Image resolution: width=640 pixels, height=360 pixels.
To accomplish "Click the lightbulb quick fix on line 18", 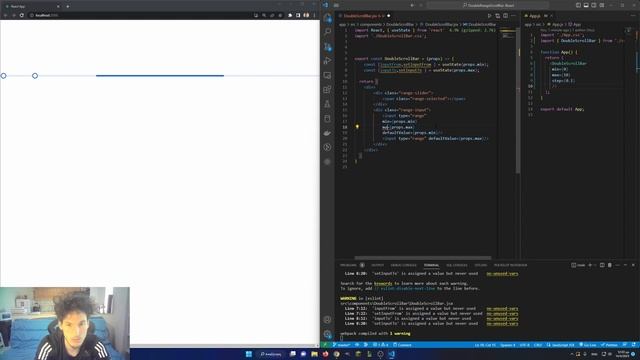I will (x=357, y=127).
